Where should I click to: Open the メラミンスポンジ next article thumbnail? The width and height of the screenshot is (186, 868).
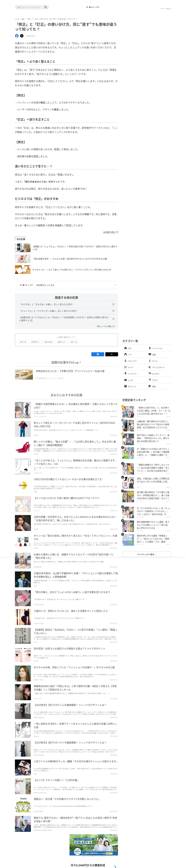tap(23, 270)
